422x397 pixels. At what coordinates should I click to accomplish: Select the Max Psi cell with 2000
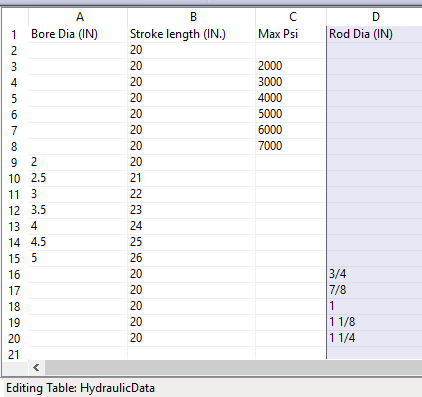coord(291,66)
